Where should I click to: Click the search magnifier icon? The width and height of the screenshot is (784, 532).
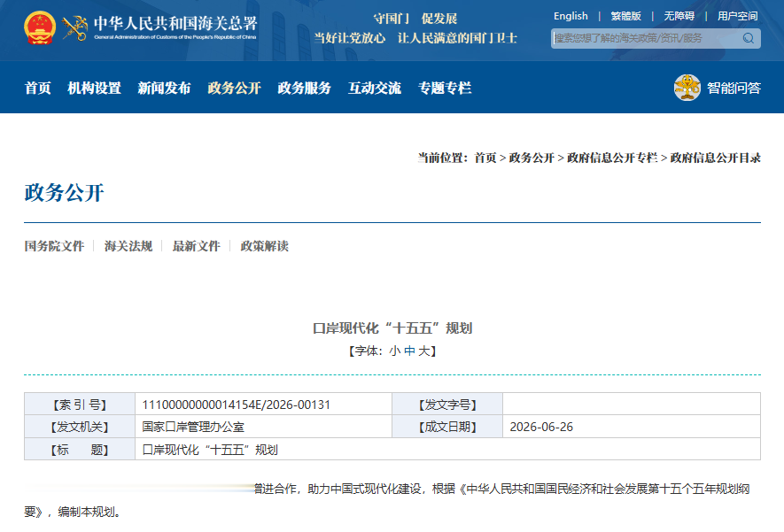[748, 38]
